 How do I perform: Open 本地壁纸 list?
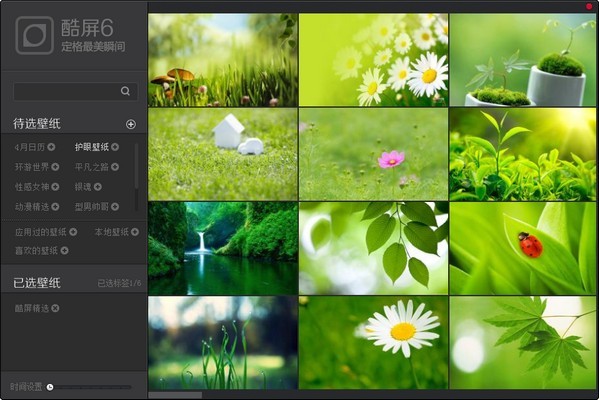click(112, 232)
